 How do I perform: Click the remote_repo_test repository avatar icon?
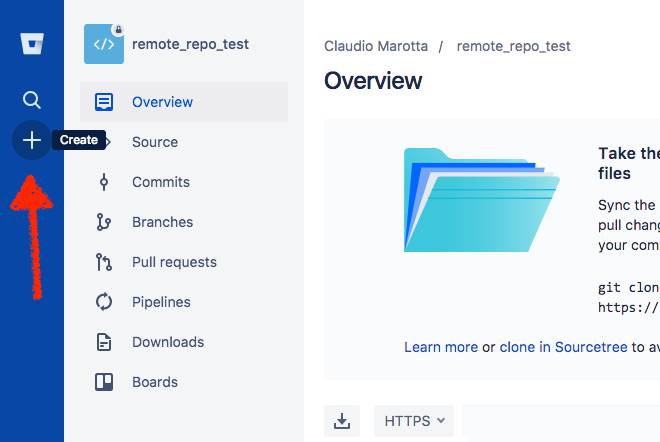pos(104,44)
